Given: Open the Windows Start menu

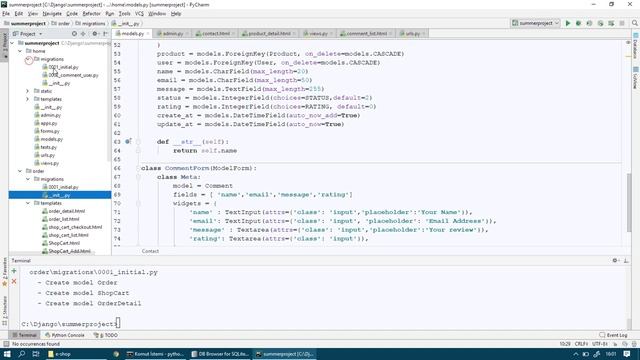Looking at the screenshot, I should tap(7, 354).
